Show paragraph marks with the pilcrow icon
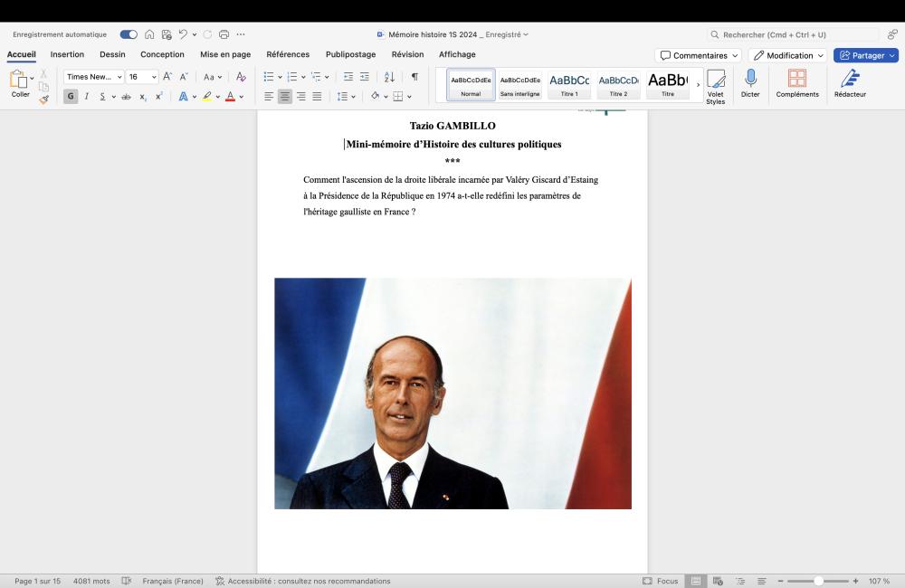905x588 pixels. [x=414, y=77]
